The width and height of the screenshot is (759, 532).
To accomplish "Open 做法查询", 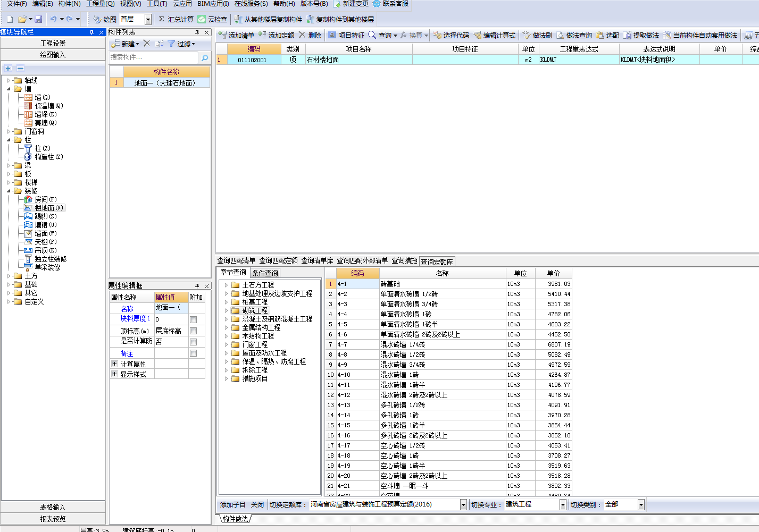I will click(x=574, y=35).
